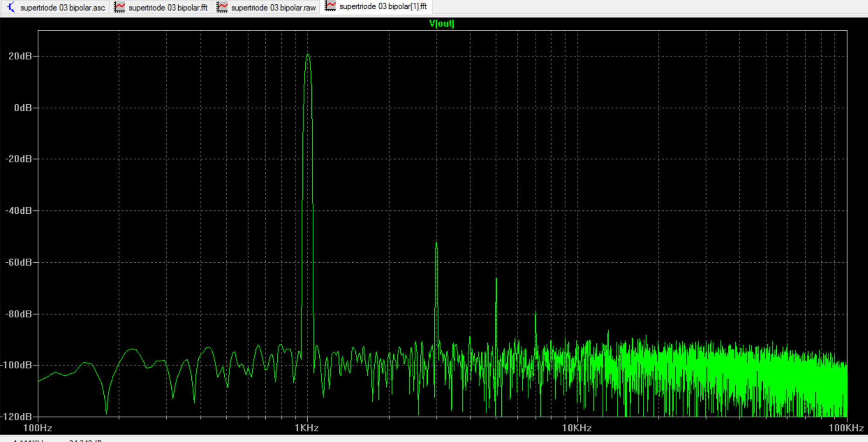Switch to supertriode 03 bipolar.asc tab

click(55, 7)
